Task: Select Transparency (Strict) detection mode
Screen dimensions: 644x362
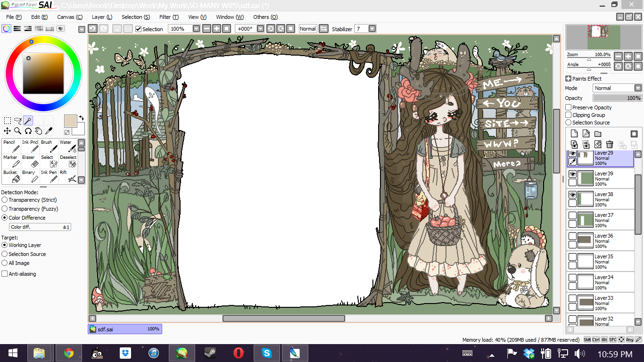Action: [5, 200]
